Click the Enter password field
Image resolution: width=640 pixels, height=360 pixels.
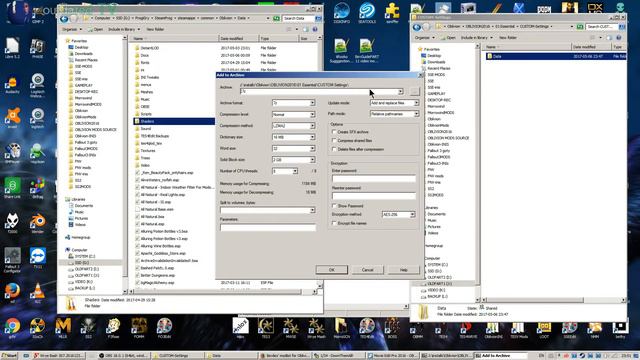coord(373,178)
